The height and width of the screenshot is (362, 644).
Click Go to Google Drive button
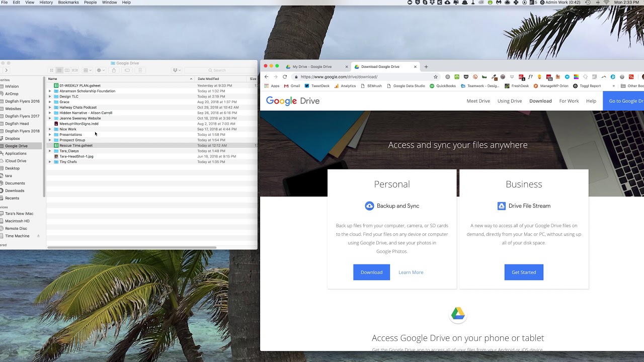pos(623,101)
